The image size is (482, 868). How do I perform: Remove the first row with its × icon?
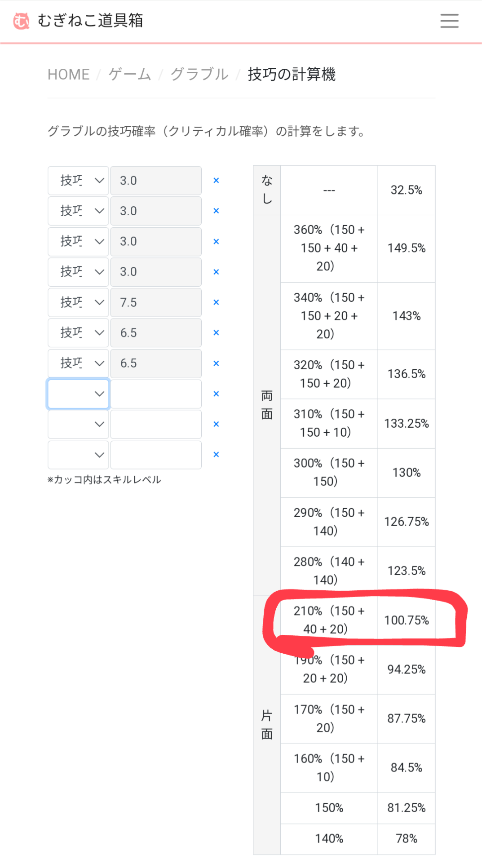click(216, 181)
